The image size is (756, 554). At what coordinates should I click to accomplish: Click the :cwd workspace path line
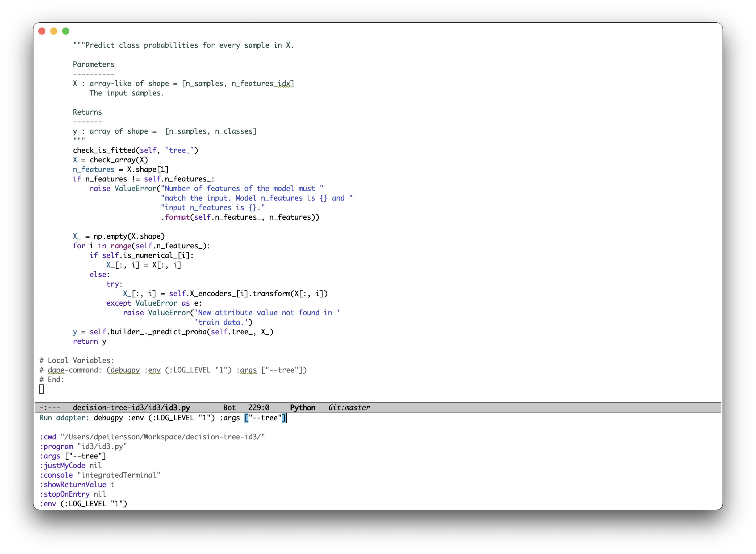[x=152, y=437]
